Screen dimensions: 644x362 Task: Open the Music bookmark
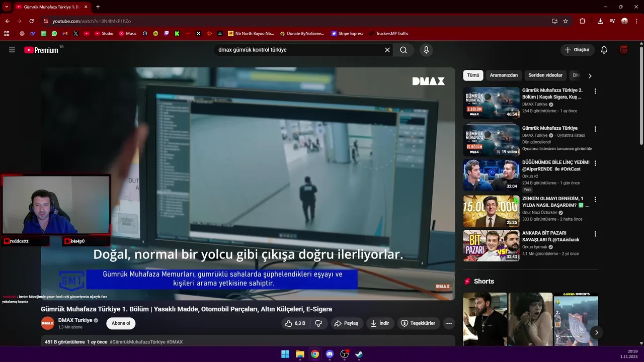(128, 34)
